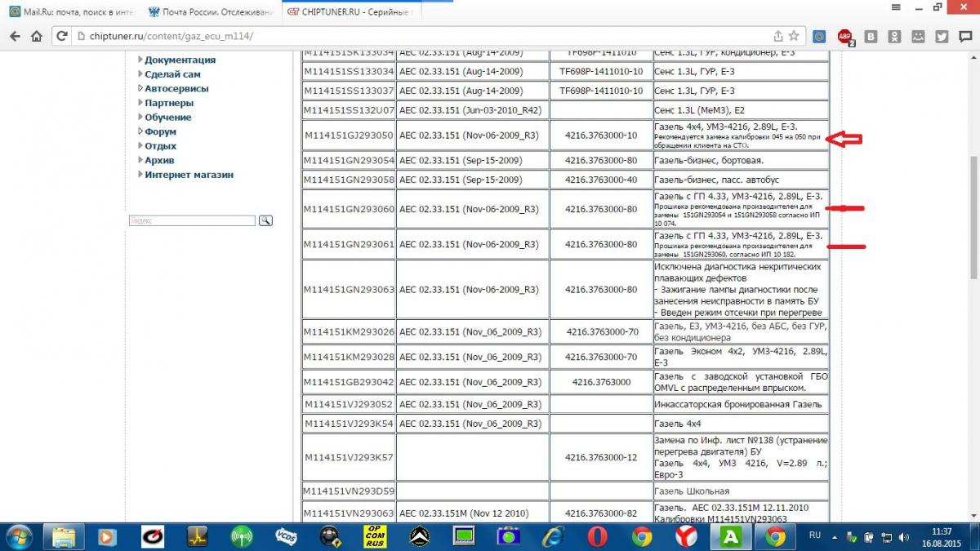Click the scrollbar down arrow

(x=973, y=515)
